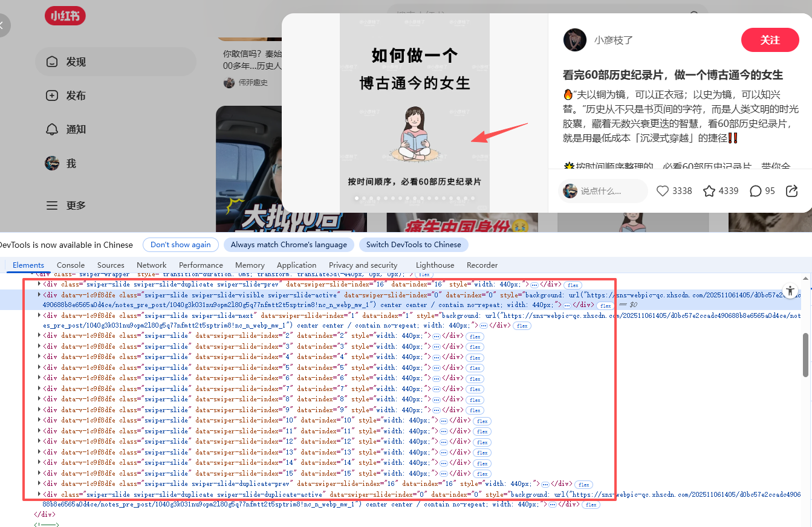Click the accessibility icon in DevTools panel
The height and width of the screenshot is (527, 812).
790,290
